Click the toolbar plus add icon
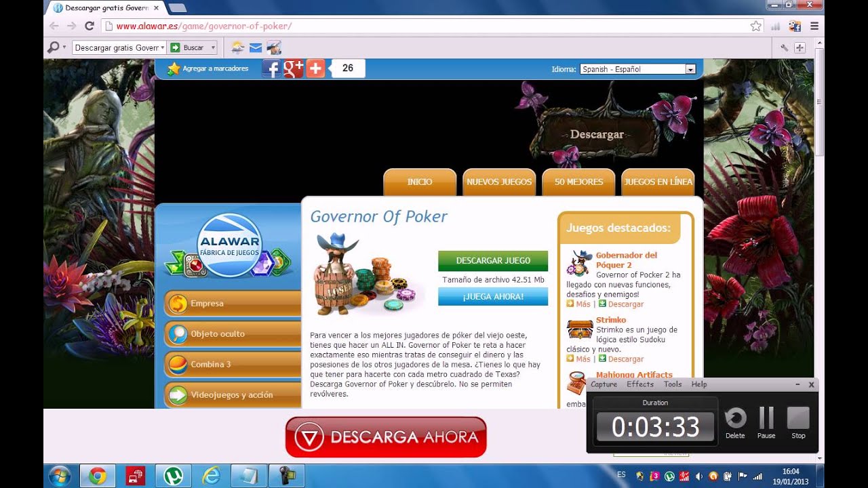The height and width of the screenshot is (488, 868). coord(800,47)
